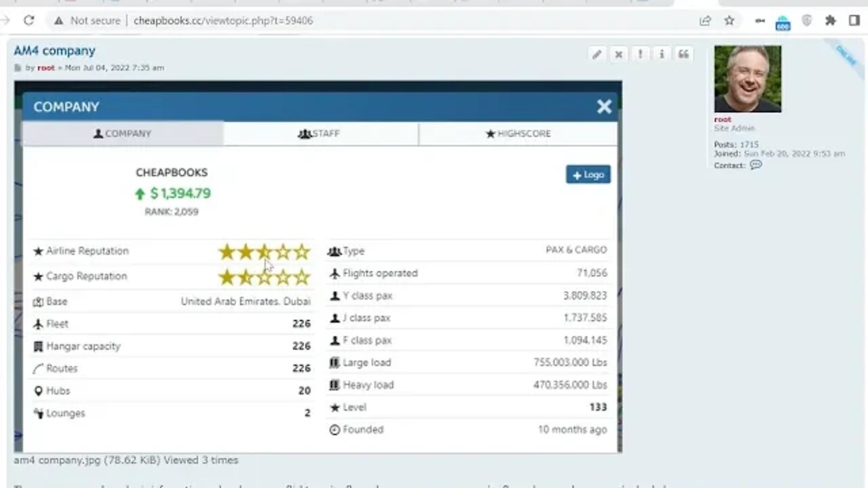Click the J class pax value '1,737,585'
Viewport: 868px width, 488px height.
tap(585, 318)
